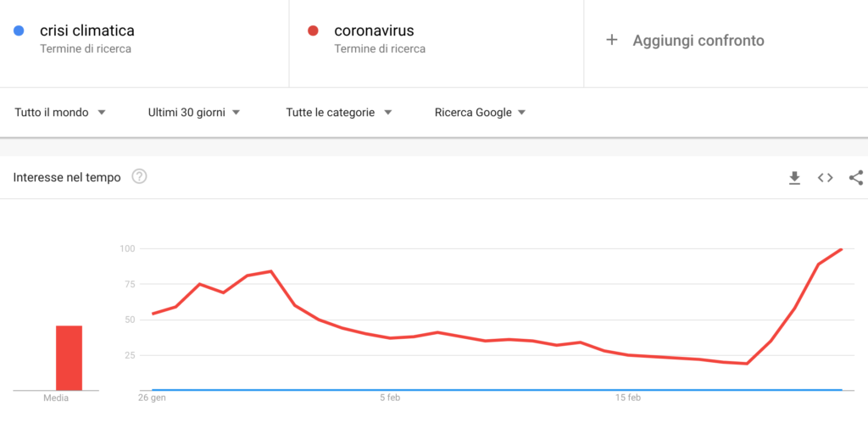The height and width of the screenshot is (434, 868).
Task: Select the blue crisi climatica dot
Action: [x=19, y=31]
